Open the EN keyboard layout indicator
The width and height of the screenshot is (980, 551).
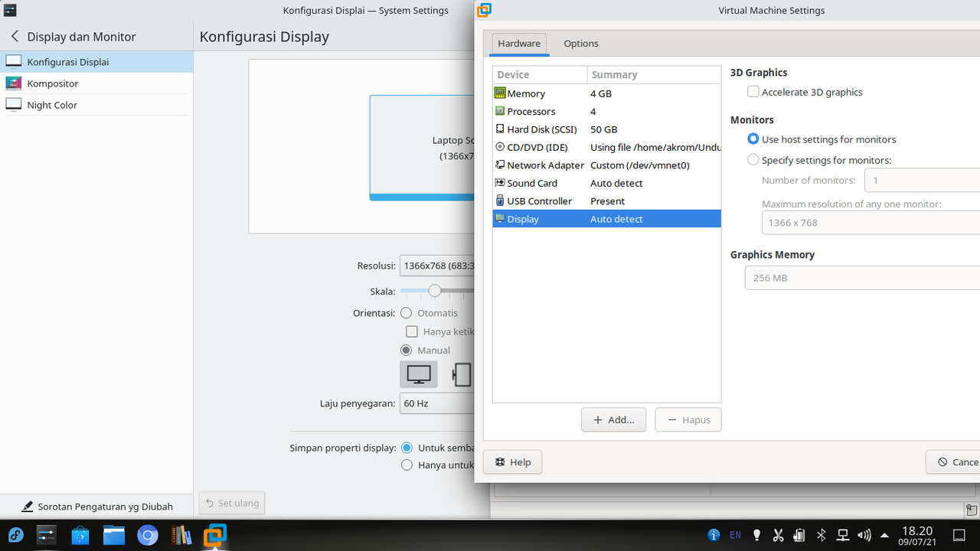(x=735, y=535)
